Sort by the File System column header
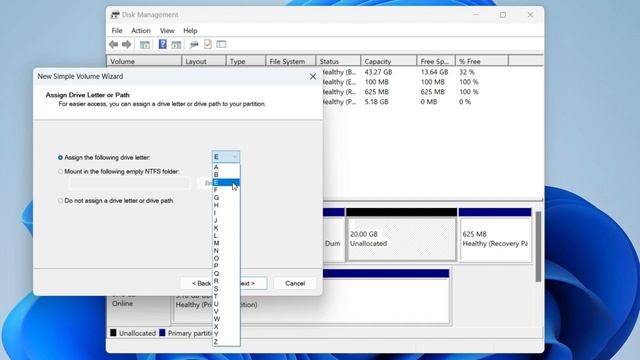 (291, 61)
